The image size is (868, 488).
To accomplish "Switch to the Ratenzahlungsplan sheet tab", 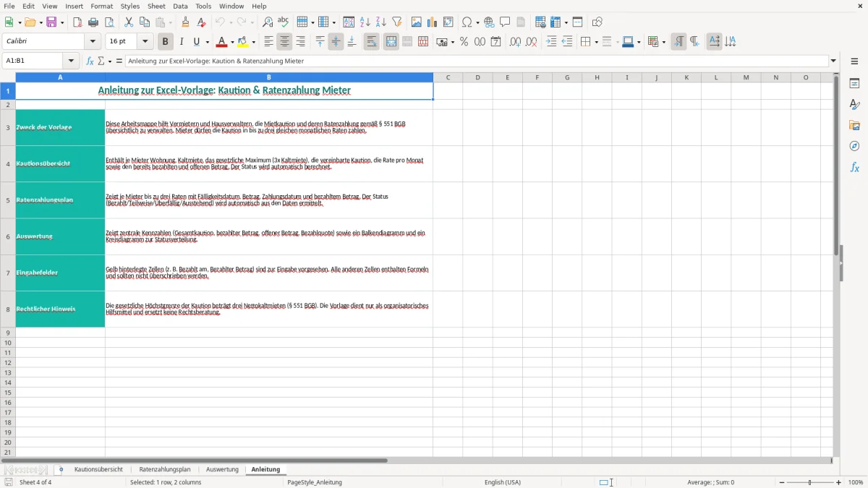I will click(165, 469).
